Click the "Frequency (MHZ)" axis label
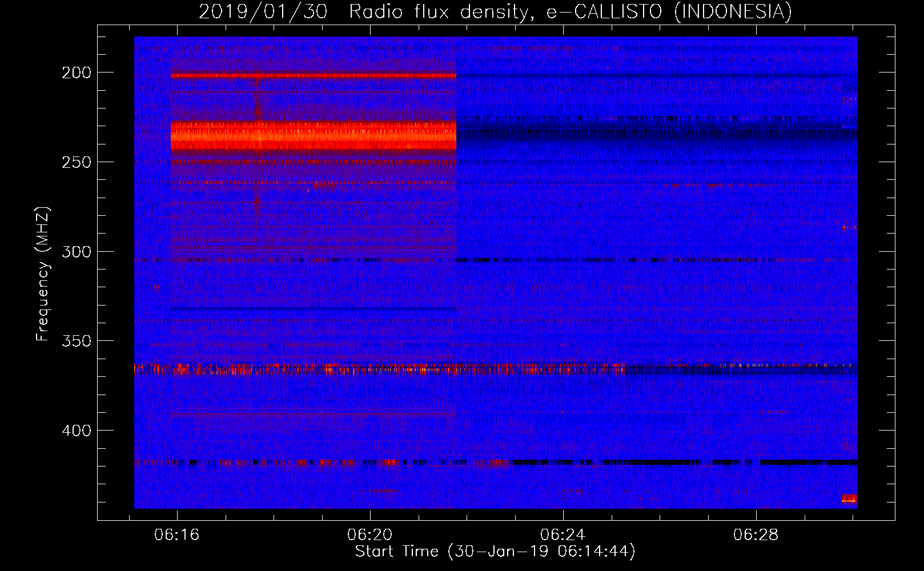The width and height of the screenshot is (924, 571). point(43,274)
